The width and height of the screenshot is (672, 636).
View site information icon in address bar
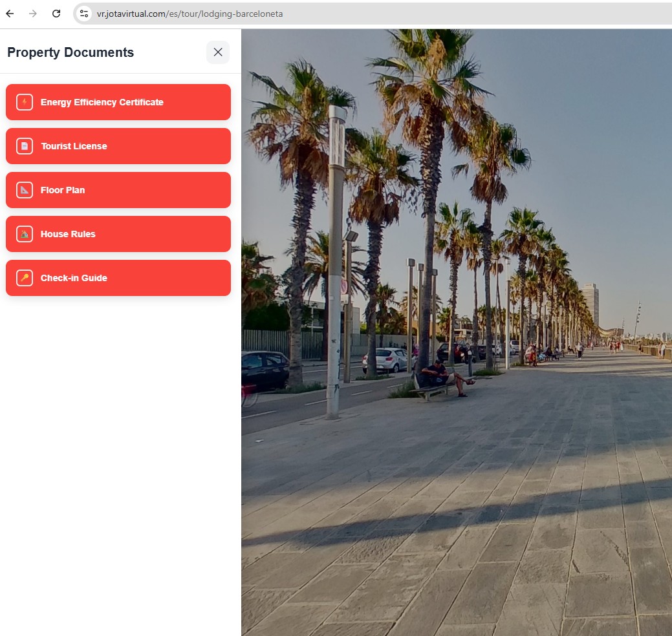[84, 14]
